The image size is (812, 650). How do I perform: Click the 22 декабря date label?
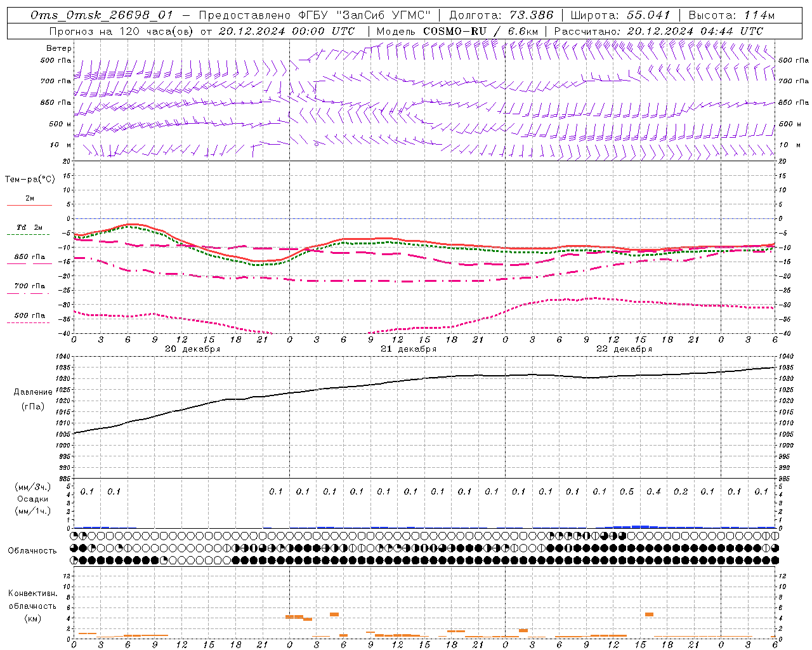tap(624, 349)
